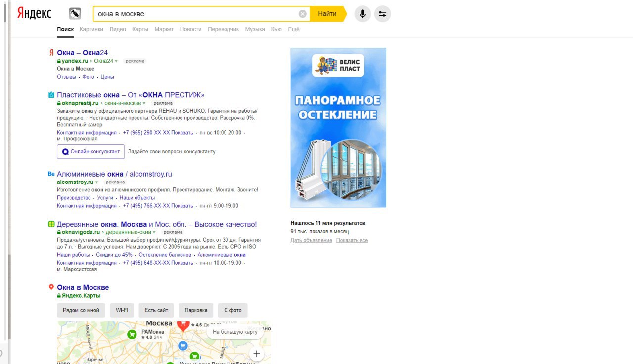This screenshot has height=364, width=633.
Task: Toggle the Рядом со мной filter
Action: (81, 310)
